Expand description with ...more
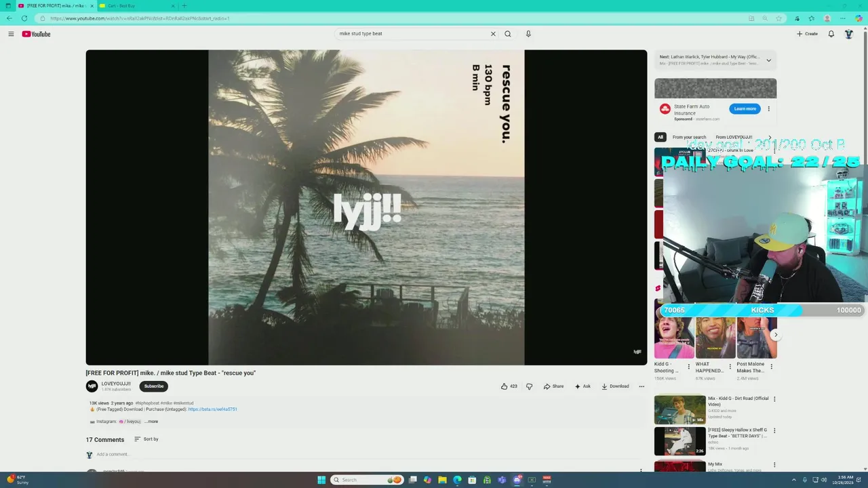 point(151,422)
